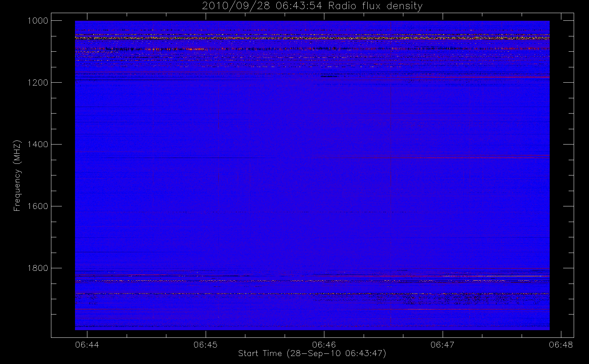
Task: Click the "Start Time (28-Sep-10 06:43:47)" axis label
Action: (x=312, y=353)
